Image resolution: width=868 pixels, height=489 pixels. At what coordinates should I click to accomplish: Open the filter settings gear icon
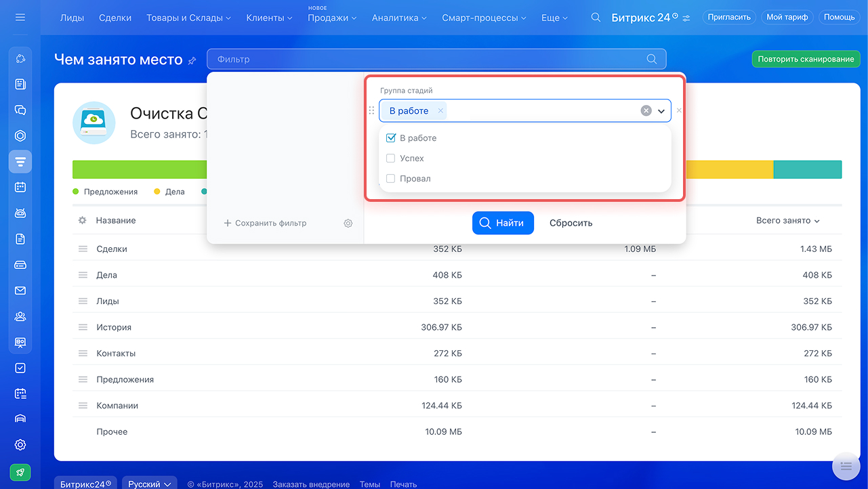coord(348,223)
